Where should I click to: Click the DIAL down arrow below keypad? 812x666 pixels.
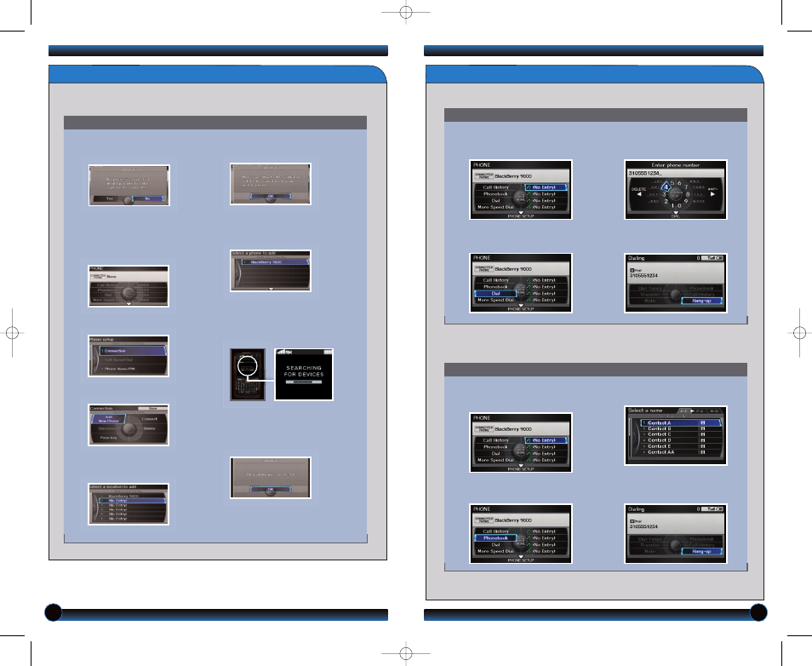click(x=676, y=212)
